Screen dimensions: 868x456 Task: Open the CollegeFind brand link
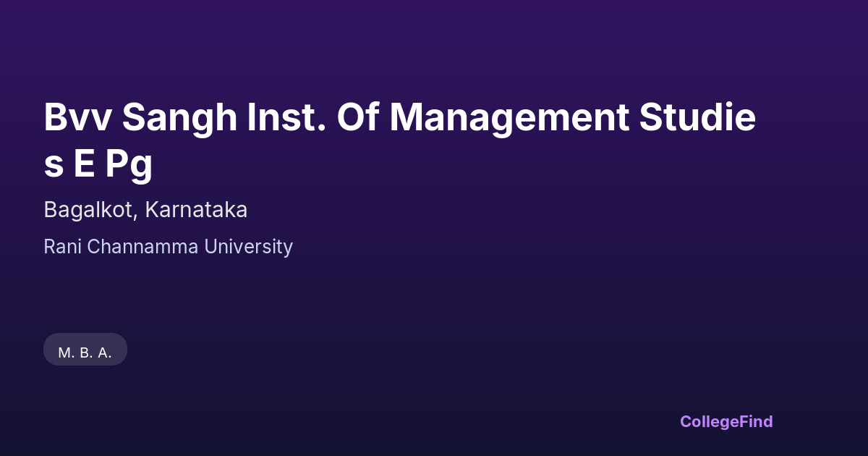[x=726, y=421]
